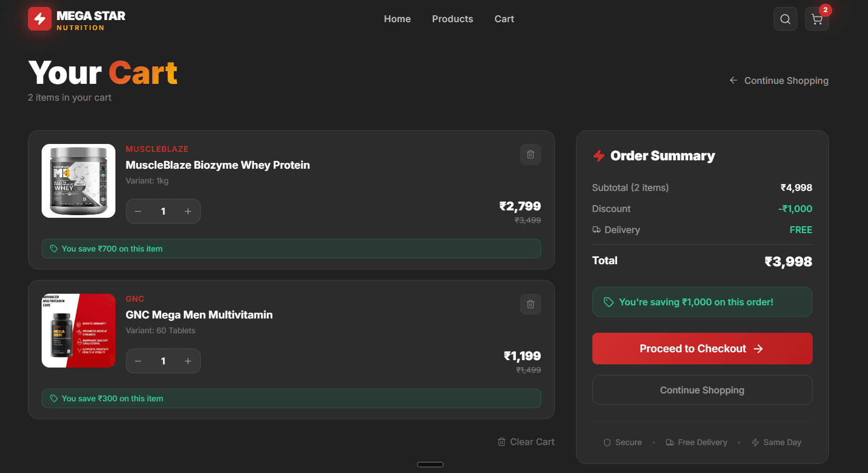Click Continue Shopping link with back arrow
868x473 pixels.
(779, 81)
